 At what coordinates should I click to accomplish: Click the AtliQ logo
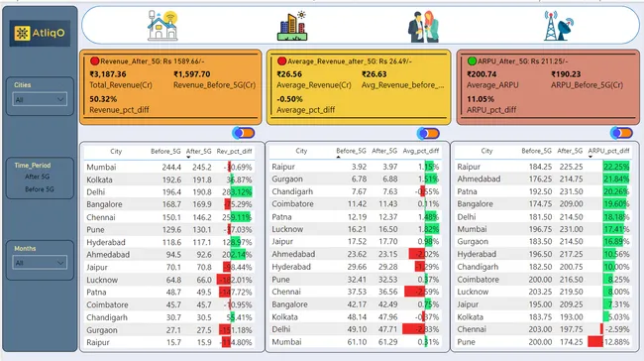point(40,33)
